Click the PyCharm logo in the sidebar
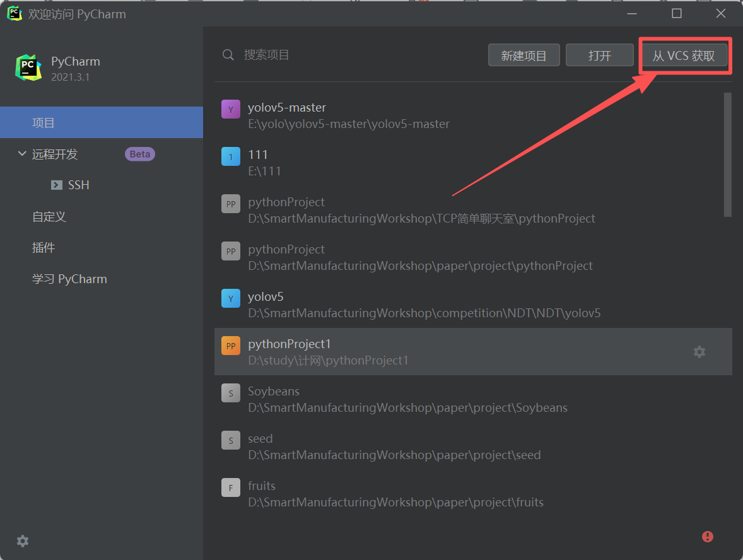Screen dimensions: 743x560 (28, 67)
